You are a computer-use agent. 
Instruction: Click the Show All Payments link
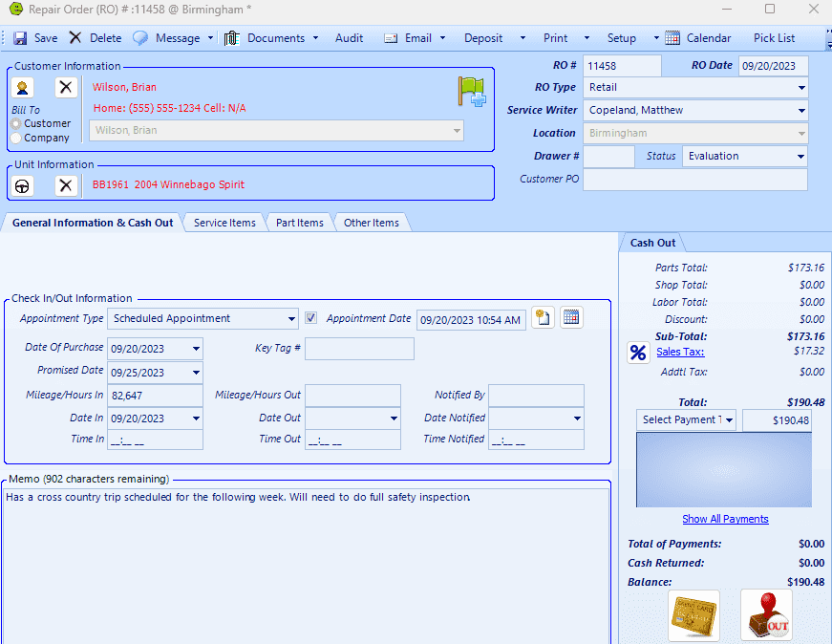click(725, 519)
